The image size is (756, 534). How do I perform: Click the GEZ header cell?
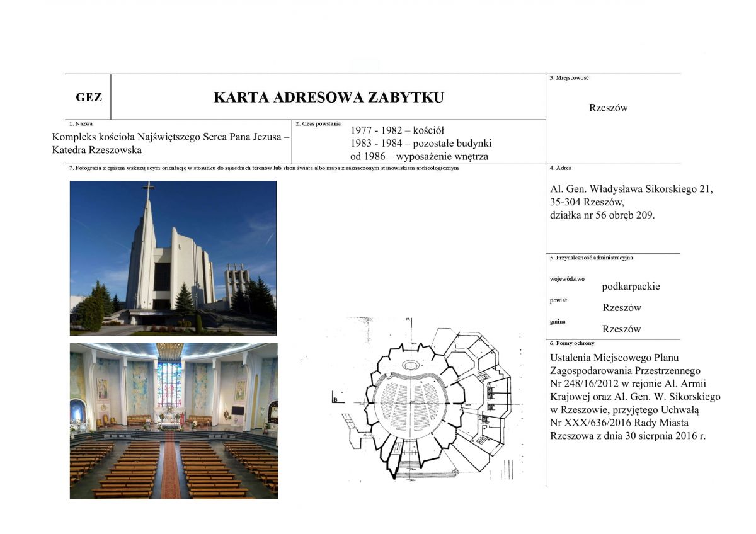click(88, 98)
